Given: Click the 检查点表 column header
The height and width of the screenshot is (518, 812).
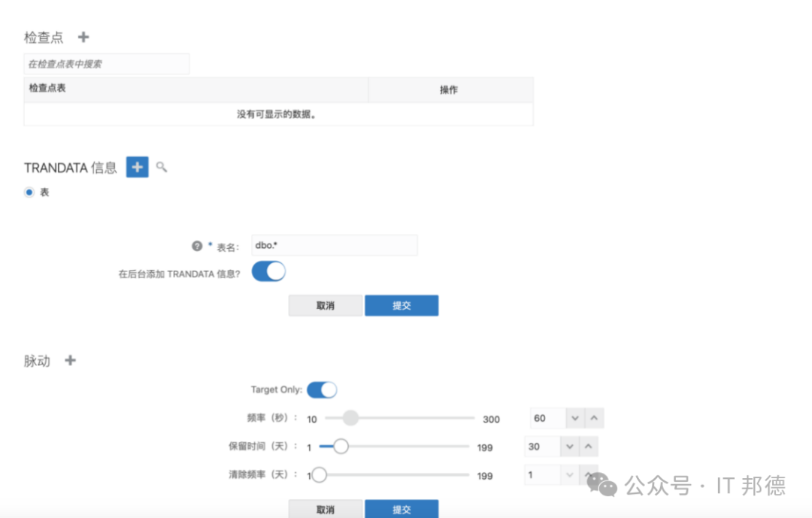Looking at the screenshot, I should coord(195,89).
